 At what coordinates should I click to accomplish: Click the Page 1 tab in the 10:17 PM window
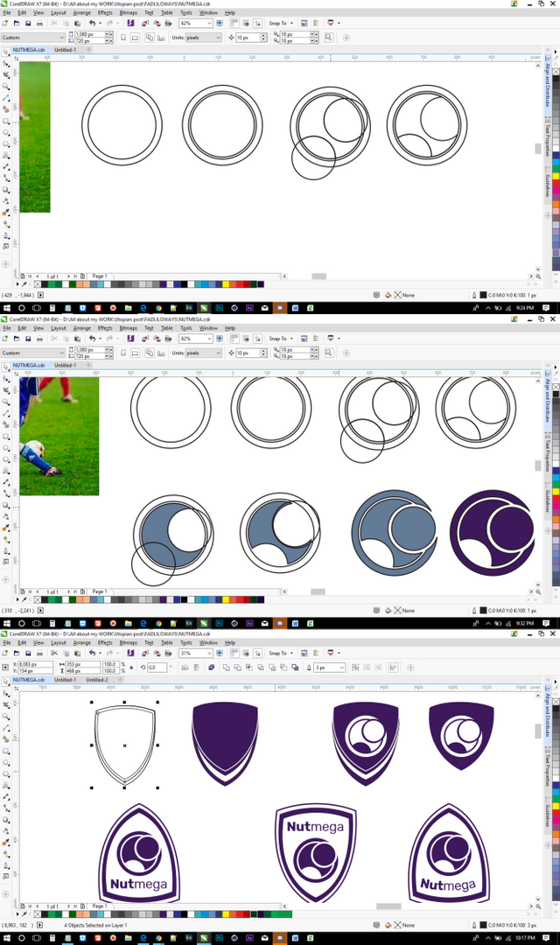point(100,906)
